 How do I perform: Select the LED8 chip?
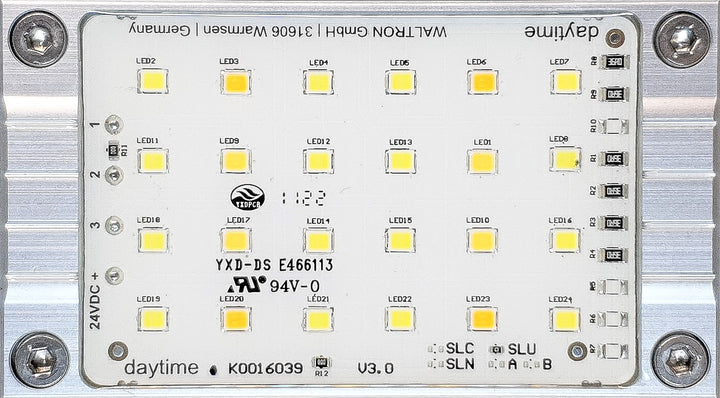[565, 159]
